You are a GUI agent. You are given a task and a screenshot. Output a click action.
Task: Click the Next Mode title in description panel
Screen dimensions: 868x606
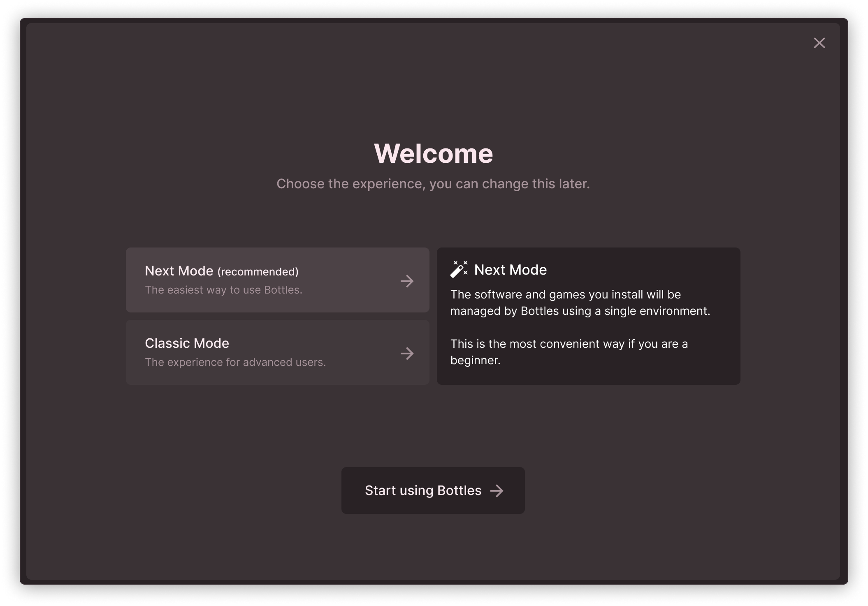(x=510, y=270)
